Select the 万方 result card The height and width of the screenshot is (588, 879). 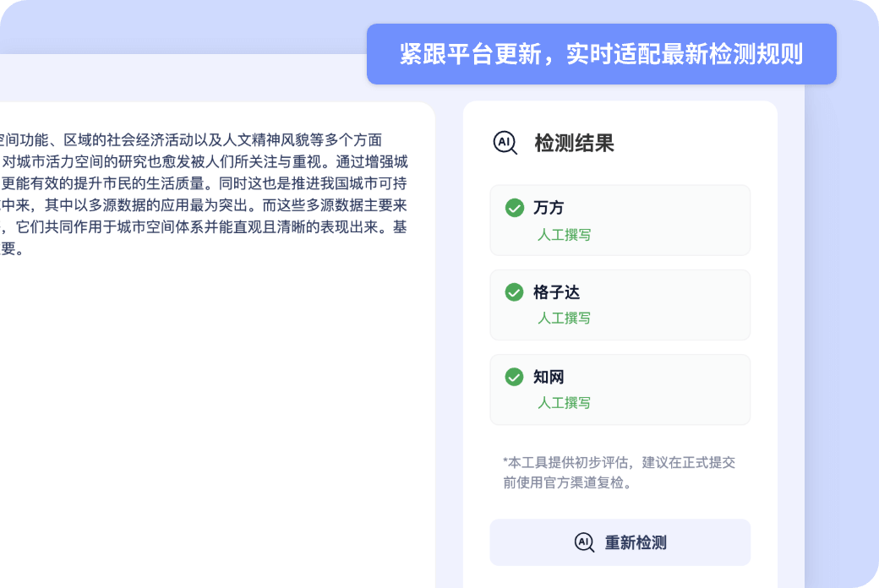point(620,220)
